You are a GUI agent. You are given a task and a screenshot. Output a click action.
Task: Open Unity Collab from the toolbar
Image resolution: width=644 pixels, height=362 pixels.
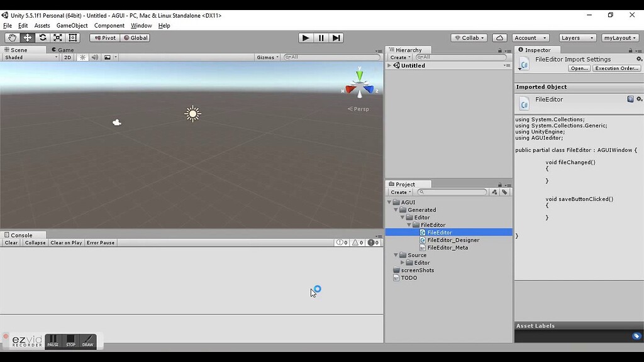pyautogui.click(x=468, y=38)
